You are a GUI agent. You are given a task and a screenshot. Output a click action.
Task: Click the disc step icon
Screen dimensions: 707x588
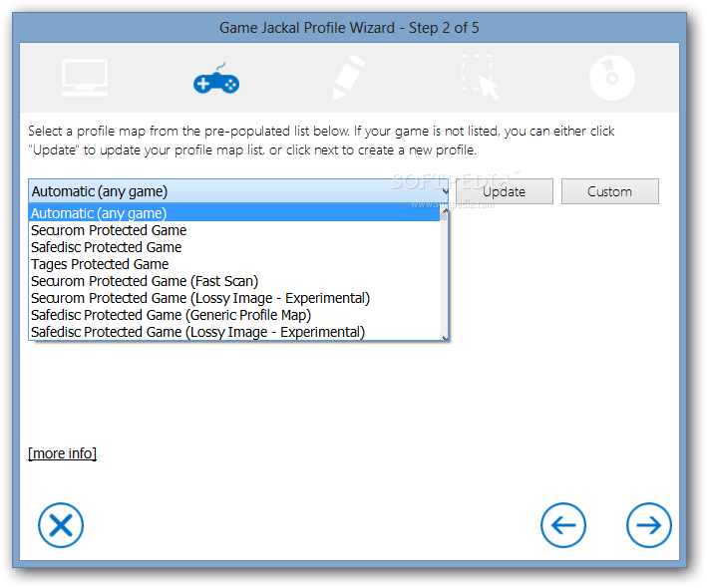(x=612, y=78)
